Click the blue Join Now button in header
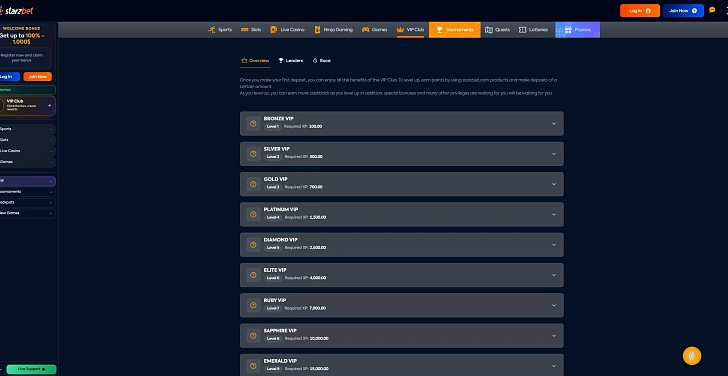 [683, 11]
